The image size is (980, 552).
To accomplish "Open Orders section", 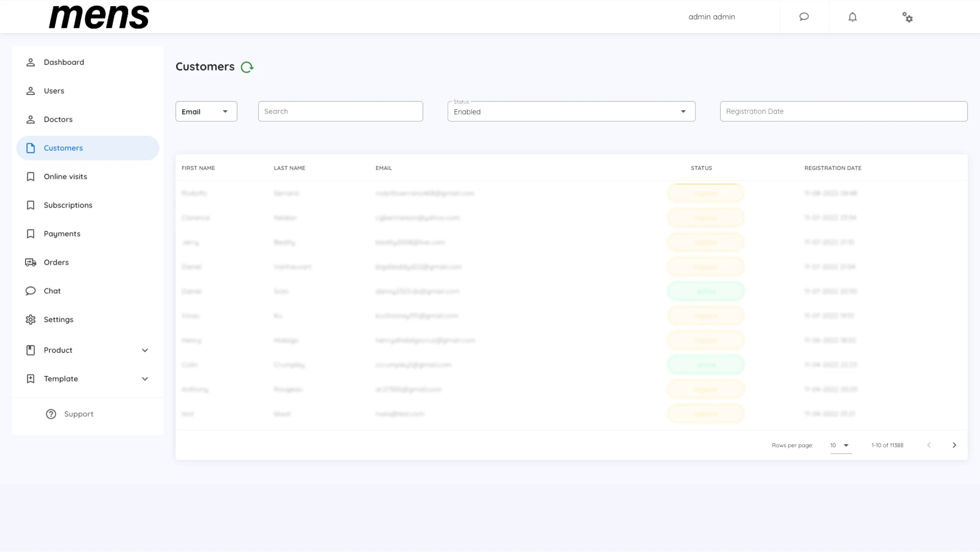I will 88,262.
